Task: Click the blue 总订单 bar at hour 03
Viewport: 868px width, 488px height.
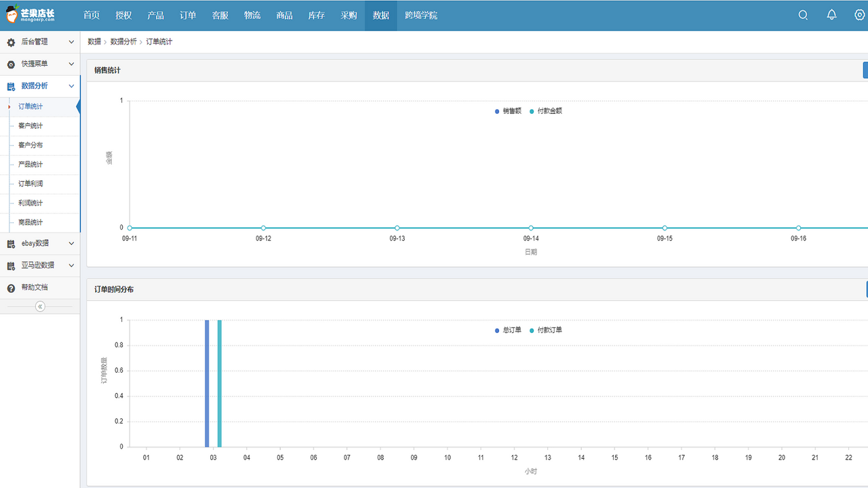Action: (207, 384)
